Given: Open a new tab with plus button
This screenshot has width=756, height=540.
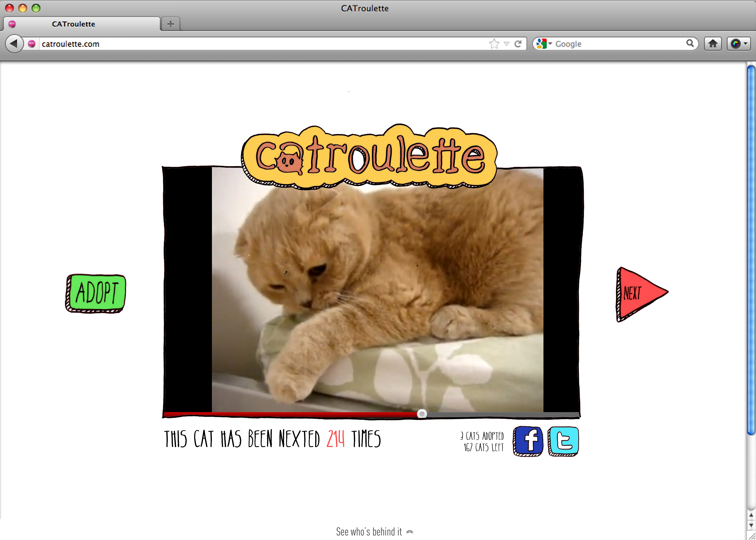Looking at the screenshot, I should coord(171,24).
